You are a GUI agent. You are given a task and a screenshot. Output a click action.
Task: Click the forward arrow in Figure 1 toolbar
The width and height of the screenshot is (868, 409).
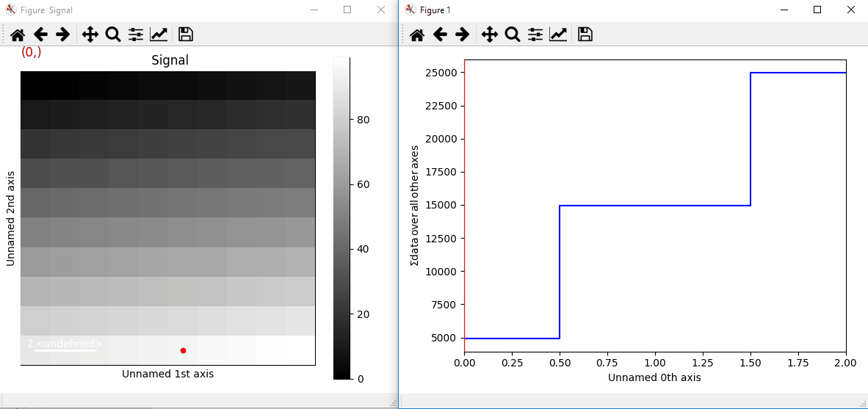coord(462,35)
